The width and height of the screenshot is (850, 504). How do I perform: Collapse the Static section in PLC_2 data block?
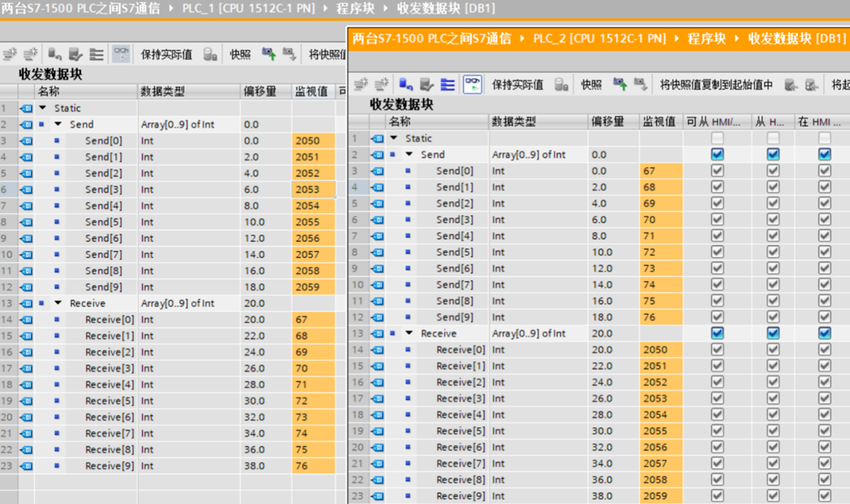pos(393,138)
